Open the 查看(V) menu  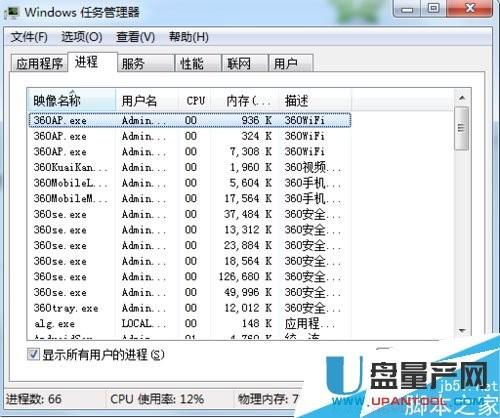pyautogui.click(x=135, y=37)
